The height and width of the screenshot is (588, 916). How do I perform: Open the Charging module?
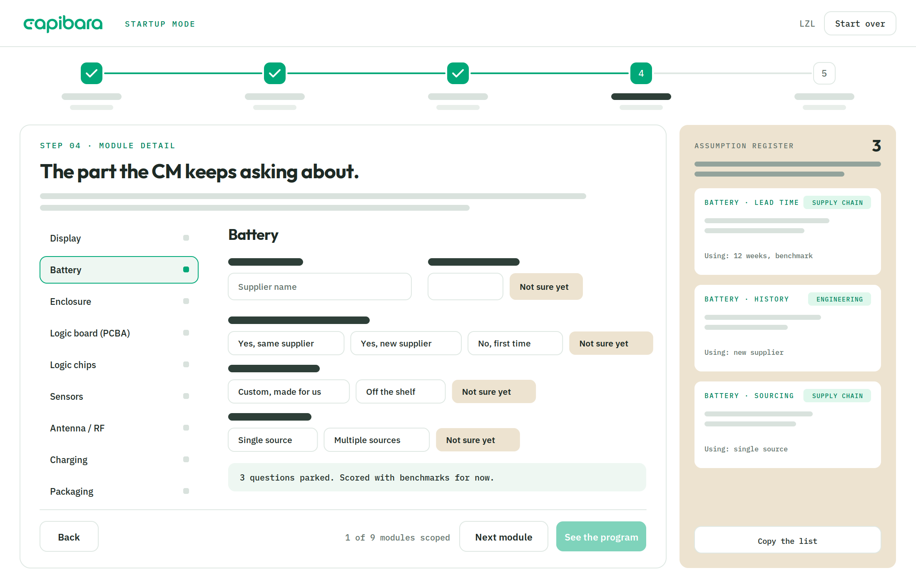coord(119,460)
